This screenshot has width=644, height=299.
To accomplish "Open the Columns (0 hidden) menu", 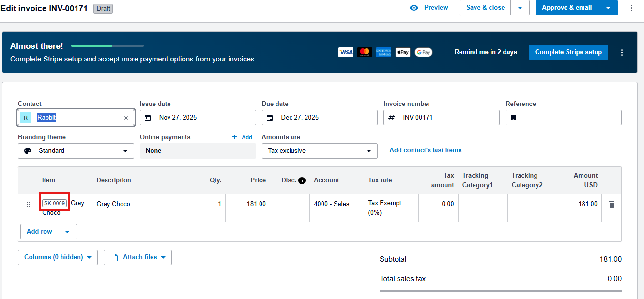I will click(58, 257).
